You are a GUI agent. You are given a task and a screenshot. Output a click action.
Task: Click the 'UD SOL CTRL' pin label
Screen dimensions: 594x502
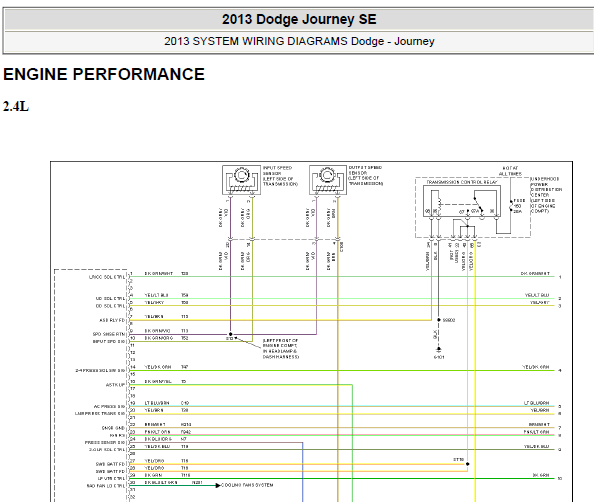[x=110, y=299]
